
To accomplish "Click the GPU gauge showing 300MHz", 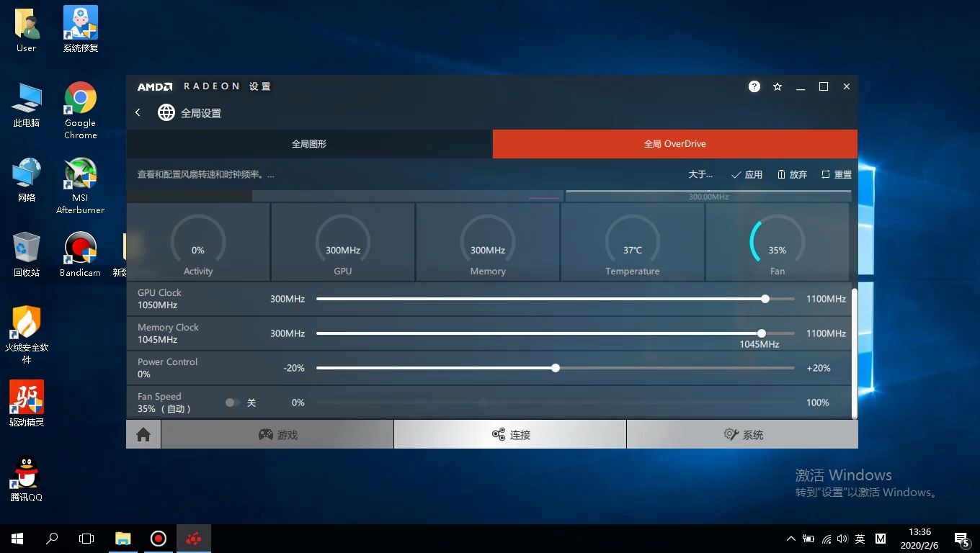I will tap(343, 243).
